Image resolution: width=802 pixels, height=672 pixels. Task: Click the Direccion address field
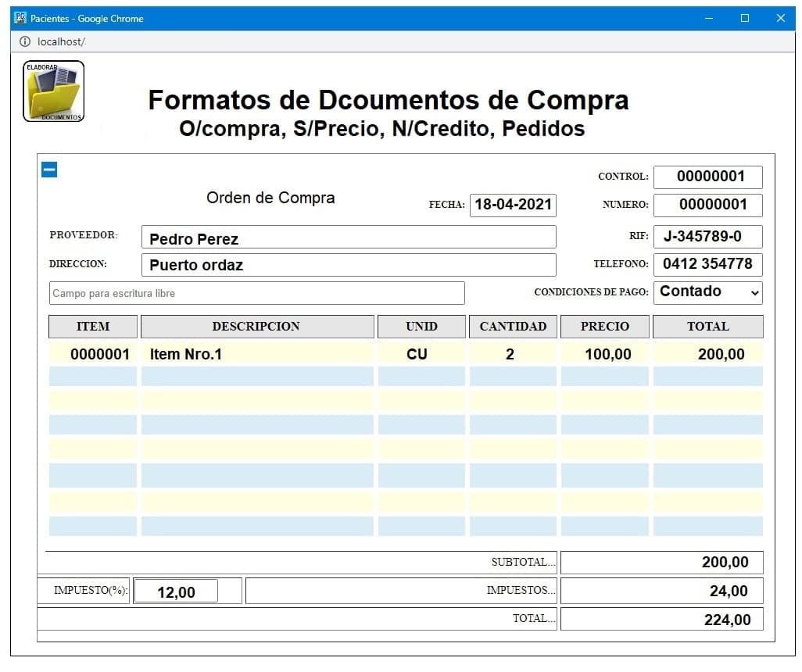click(x=349, y=265)
